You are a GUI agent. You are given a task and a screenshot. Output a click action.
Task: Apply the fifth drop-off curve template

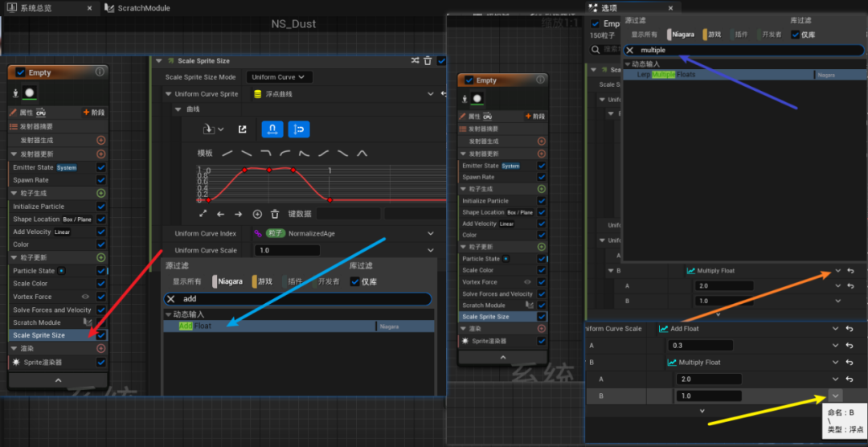pos(305,153)
